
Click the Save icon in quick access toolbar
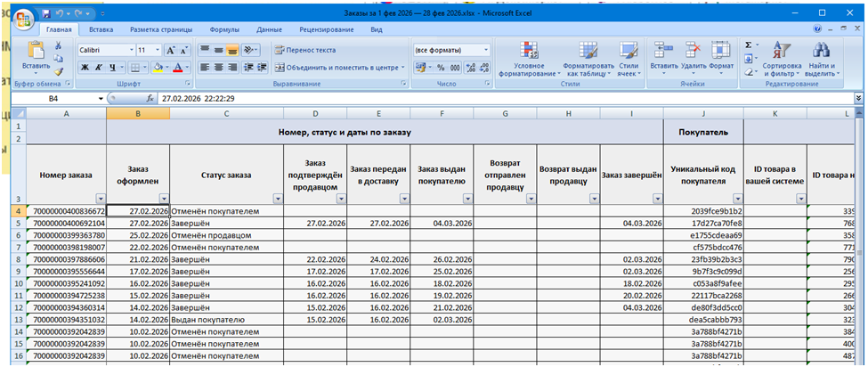(x=46, y=15)
